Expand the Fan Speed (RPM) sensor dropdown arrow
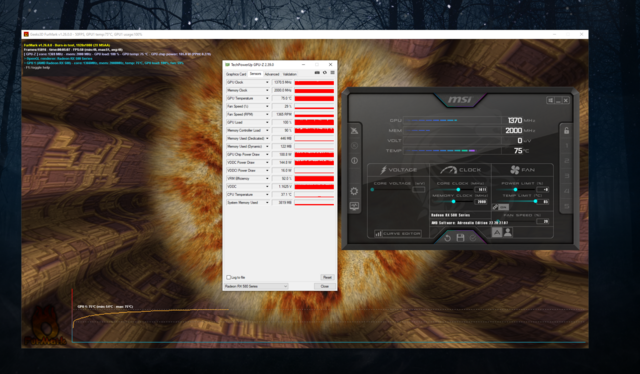The height and width of the screenshot is (374, 640). point(267,114)
